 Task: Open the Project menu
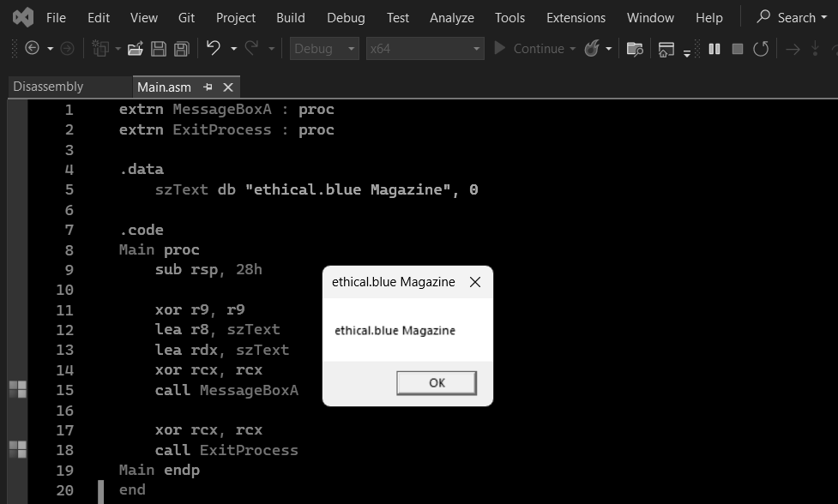coord(236,18)
